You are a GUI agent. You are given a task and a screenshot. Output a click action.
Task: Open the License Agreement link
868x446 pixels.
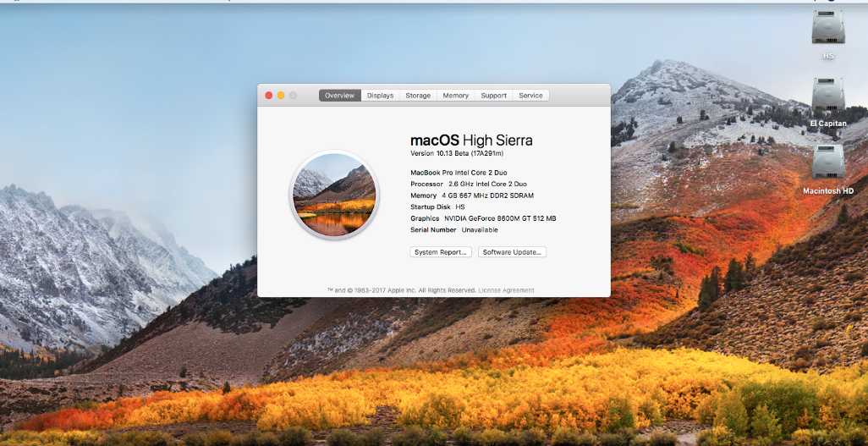click(x=508, y=290)
